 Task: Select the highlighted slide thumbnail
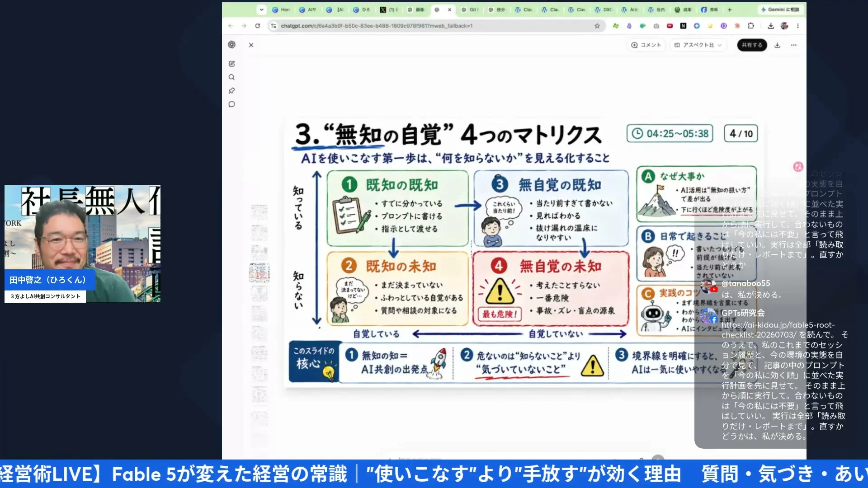point(259,273)
